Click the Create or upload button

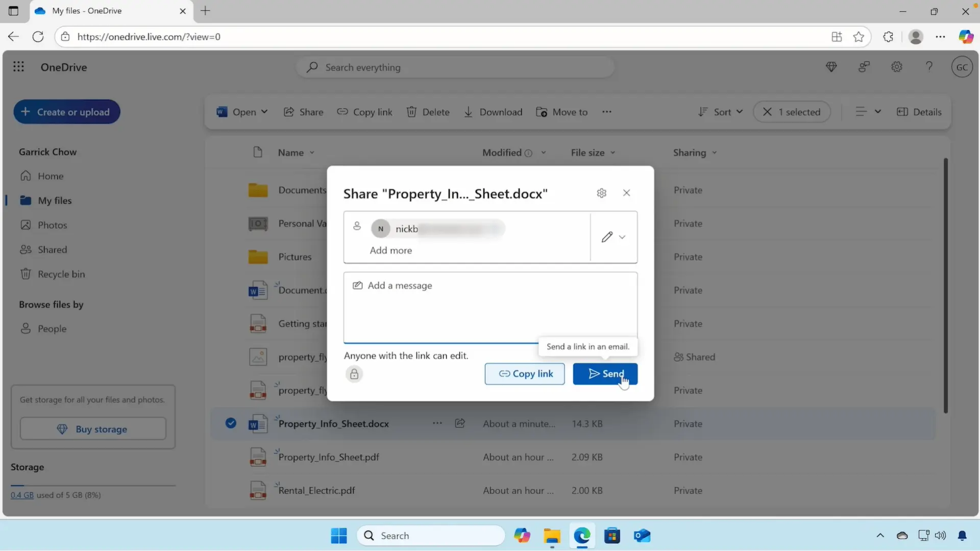(67, 112)
